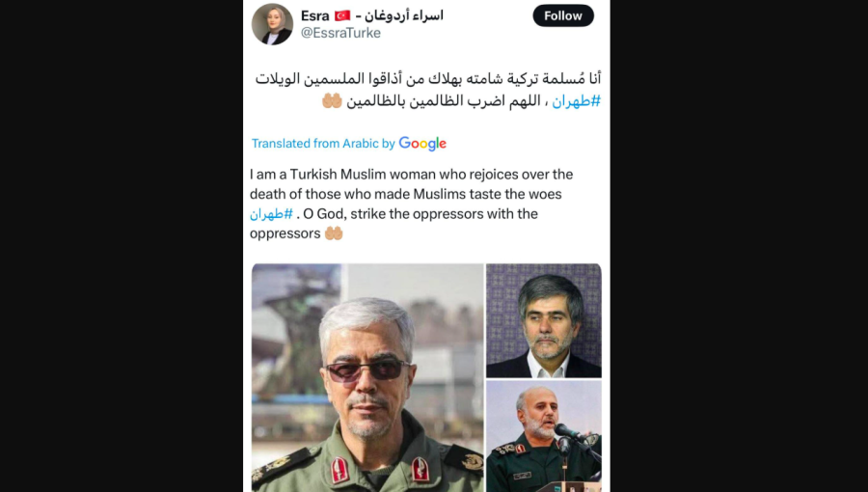The height and width of the screenshot is (492, 868).
Task: Open the @EssraTurke handle link
Action: 340,33
